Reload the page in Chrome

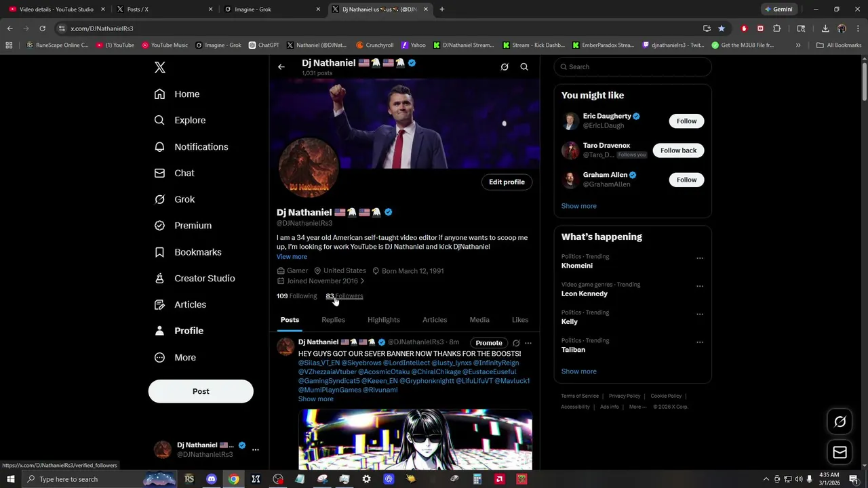click(x=42, y=28)
